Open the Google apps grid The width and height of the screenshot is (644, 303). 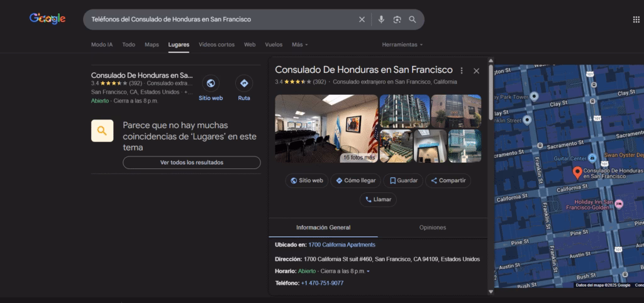point(636,19)
